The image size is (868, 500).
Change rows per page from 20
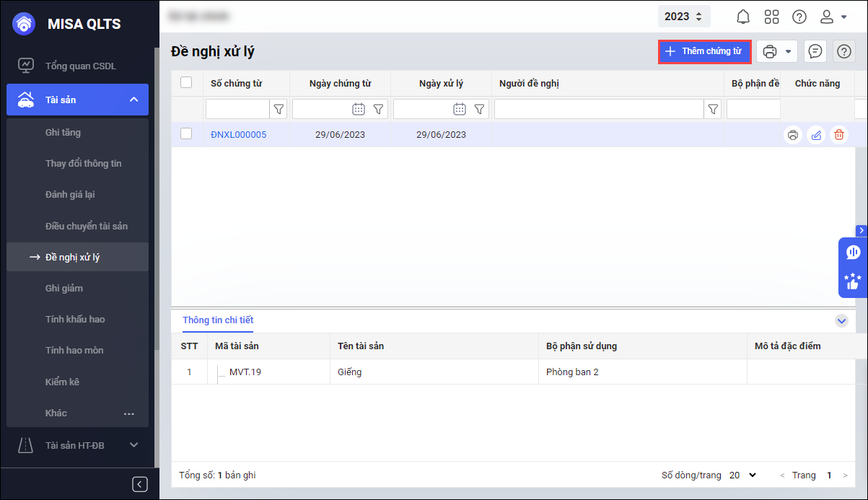click(x=742, y=475)
